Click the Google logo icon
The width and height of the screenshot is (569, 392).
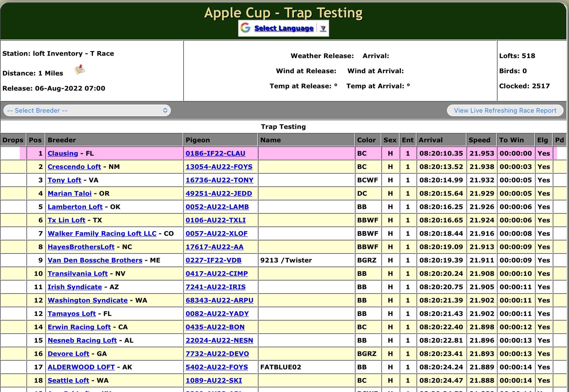245,28
